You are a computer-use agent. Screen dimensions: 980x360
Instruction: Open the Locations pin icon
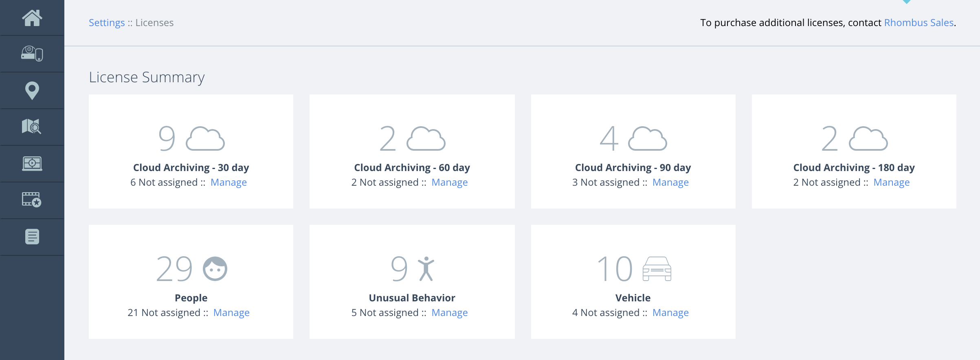32,90
